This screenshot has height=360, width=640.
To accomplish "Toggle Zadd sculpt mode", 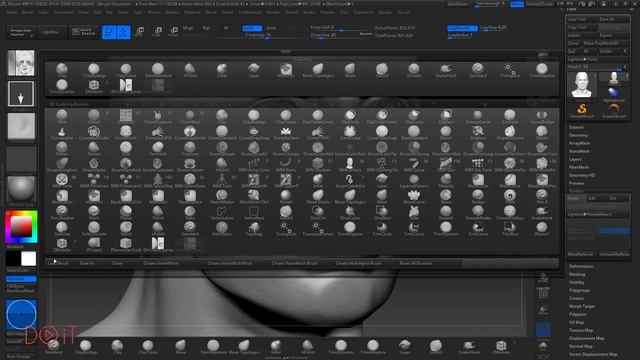I will pyautogui.click(x=252, y=28).
